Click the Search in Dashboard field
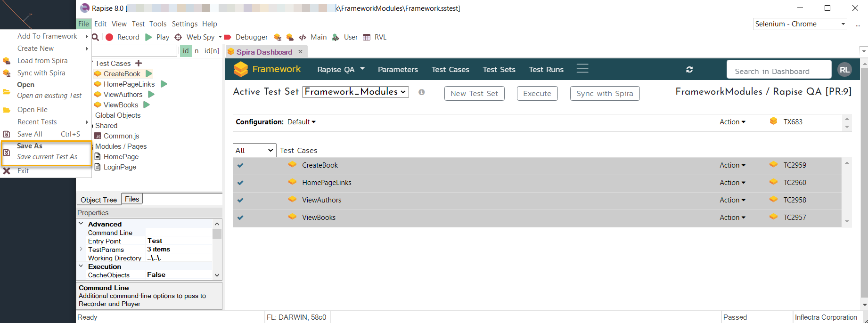Screen dimensions: 868x323 pos(778,71)
